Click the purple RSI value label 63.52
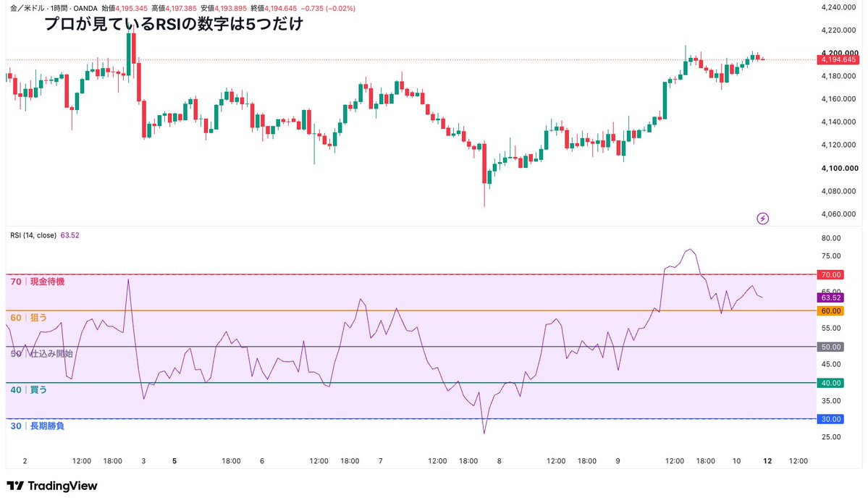 pos(830,297)
